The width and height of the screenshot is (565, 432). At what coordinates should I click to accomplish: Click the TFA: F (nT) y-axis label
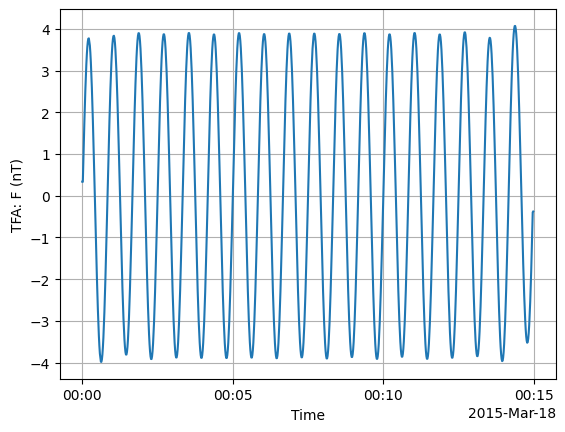(x=17, y=196)
